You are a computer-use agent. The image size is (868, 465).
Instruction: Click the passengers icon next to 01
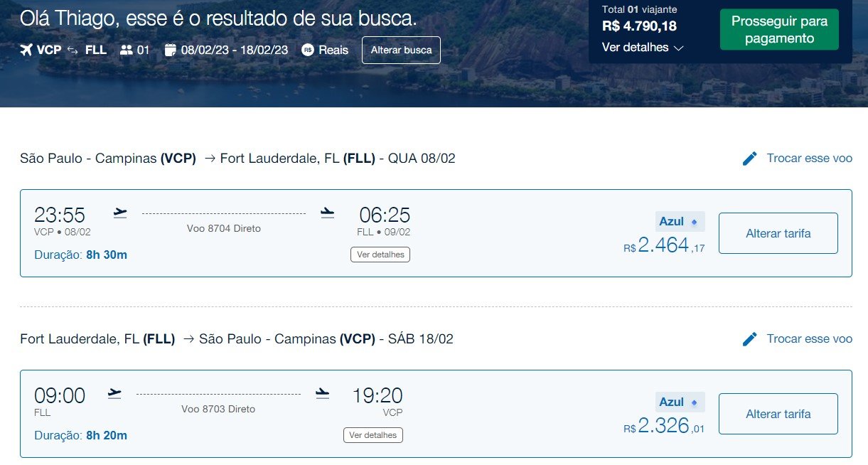(127, 50)
